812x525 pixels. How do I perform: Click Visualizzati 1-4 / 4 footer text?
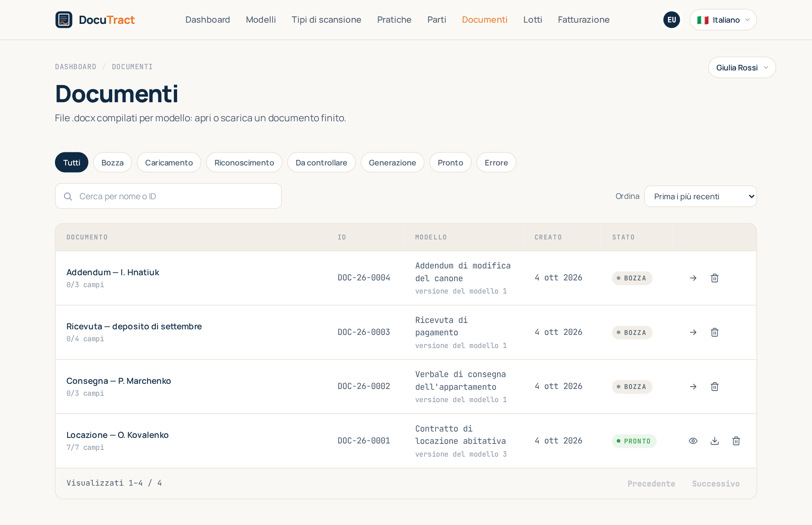pos(114,483)
